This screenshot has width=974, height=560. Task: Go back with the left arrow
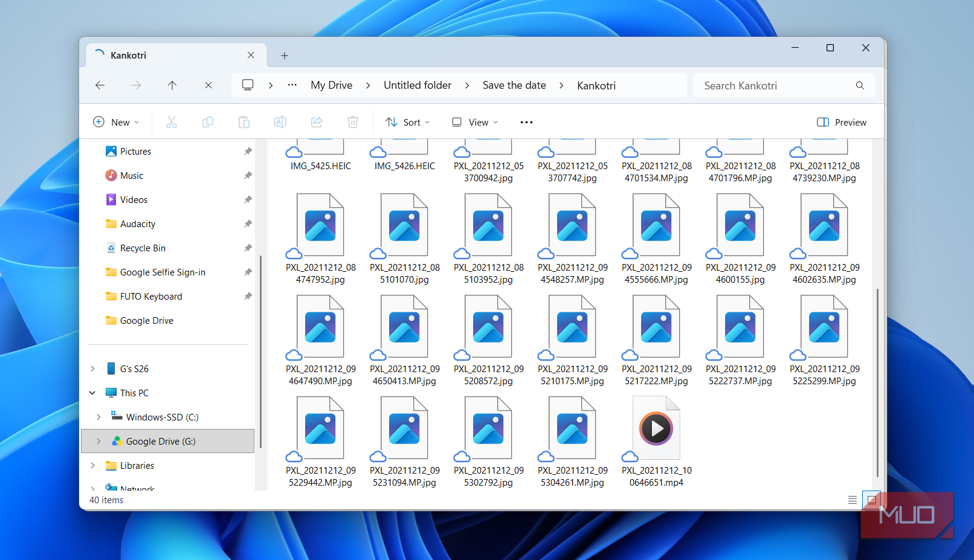(100, 85)
